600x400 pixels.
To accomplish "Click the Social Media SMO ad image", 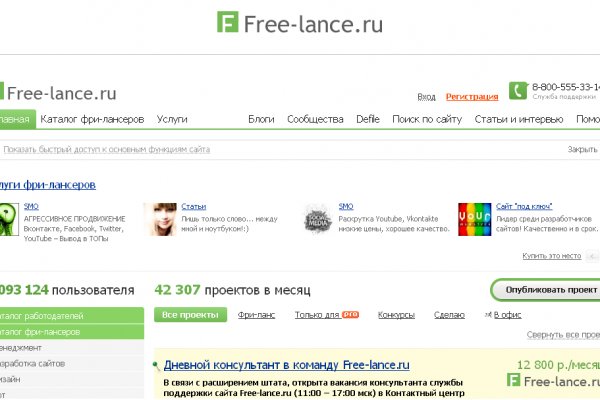I will pyautogui.click(x=317, y=218).
